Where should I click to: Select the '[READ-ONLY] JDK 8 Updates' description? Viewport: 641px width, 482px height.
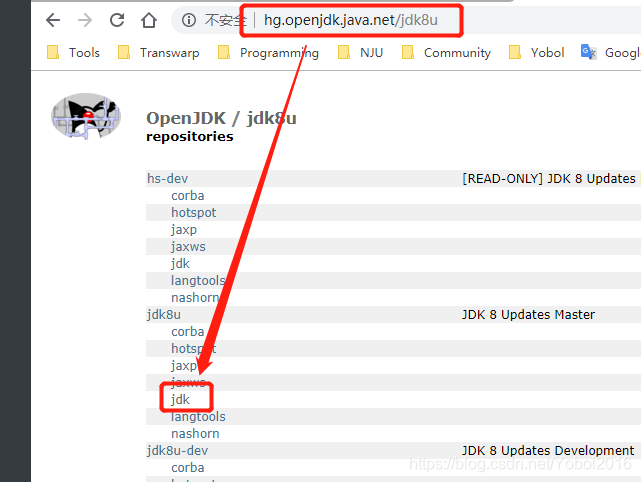[x=549, y=179]
